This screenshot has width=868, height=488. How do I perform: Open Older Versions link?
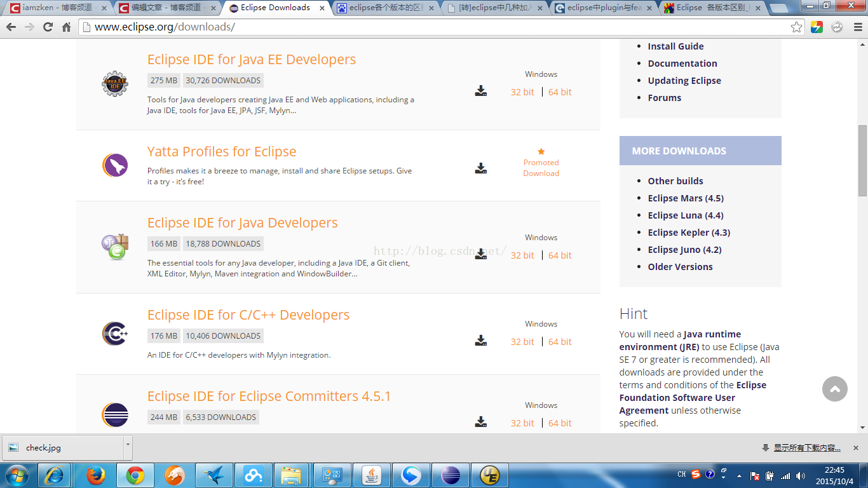680,267
